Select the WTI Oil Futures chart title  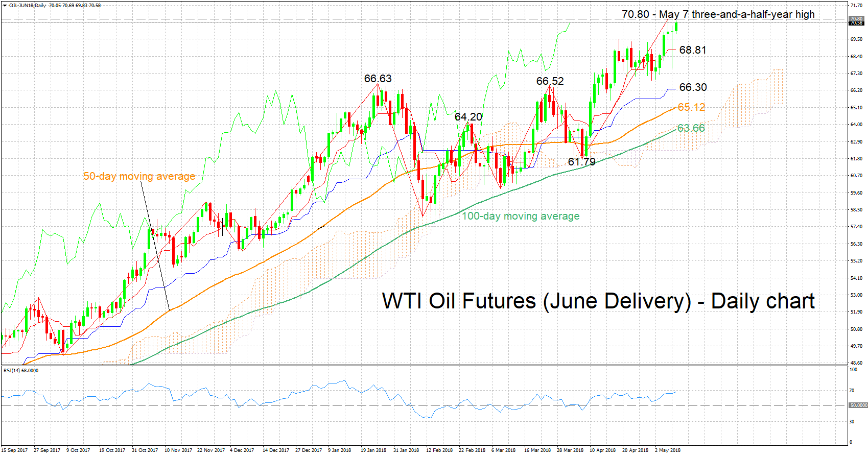(x=598, y=301)
